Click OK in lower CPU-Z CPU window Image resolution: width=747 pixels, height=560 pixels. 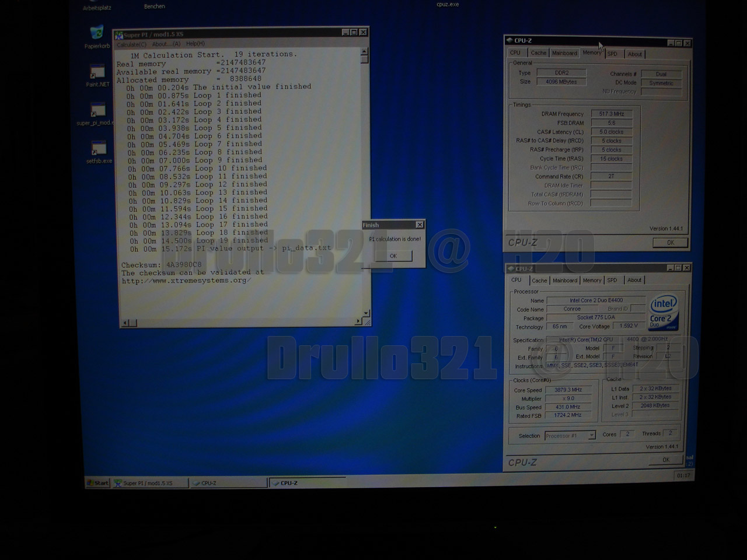click(666, 460)
